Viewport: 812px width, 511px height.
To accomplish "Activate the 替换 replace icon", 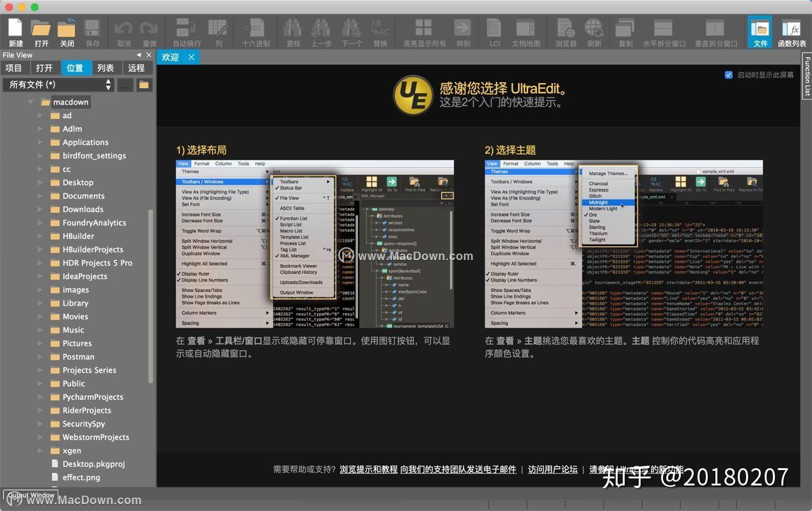I will (x=381, y=32).
